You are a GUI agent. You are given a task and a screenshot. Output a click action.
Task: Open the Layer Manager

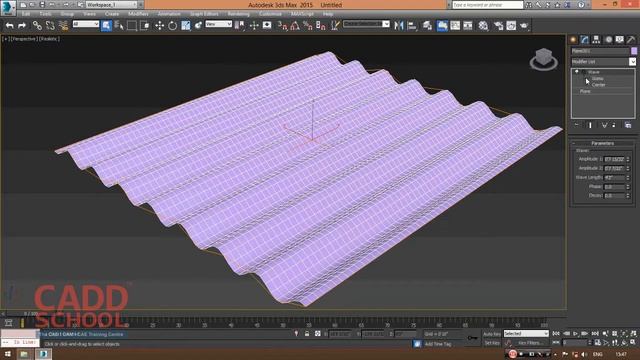(427, 25)
